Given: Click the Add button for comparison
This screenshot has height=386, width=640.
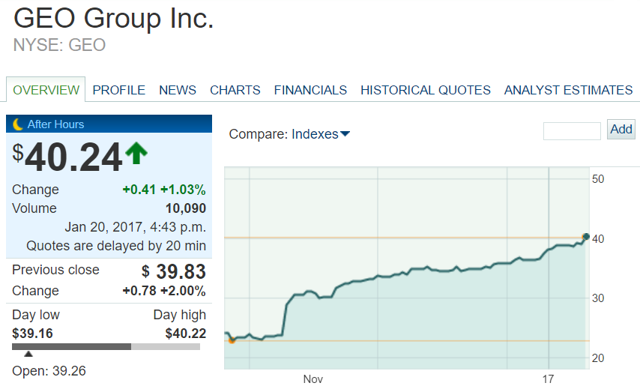Looking at the screenshot, I should 621,129.
